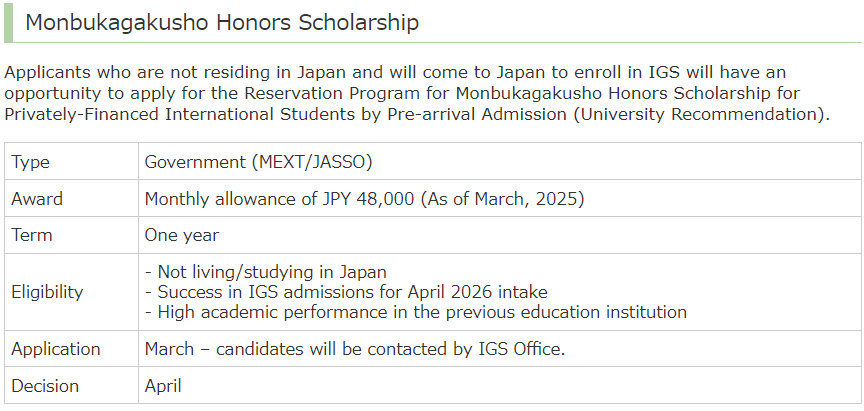Select the Type row label
This screenshot has height=411, width=864.
click(30, 162)
